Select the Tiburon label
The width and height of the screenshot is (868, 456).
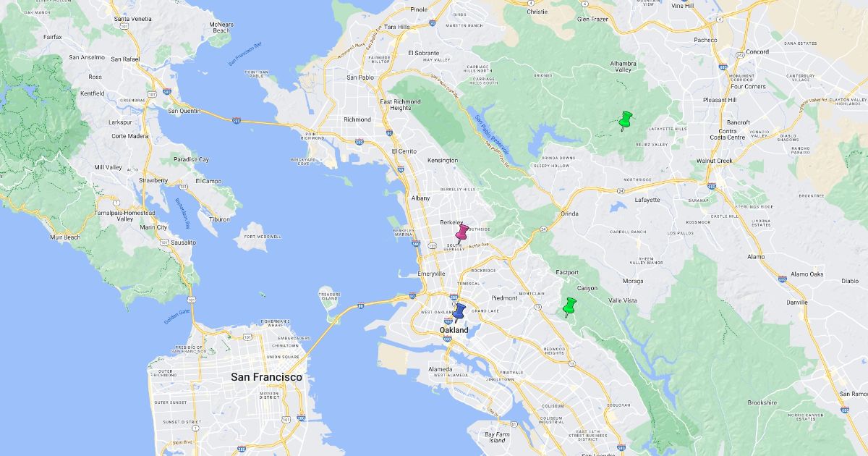219,219
